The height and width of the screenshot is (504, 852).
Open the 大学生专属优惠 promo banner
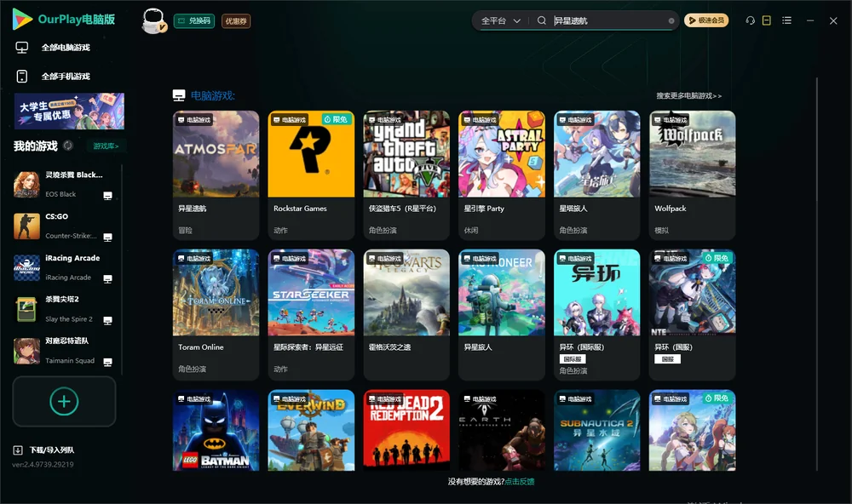[70, 112]
